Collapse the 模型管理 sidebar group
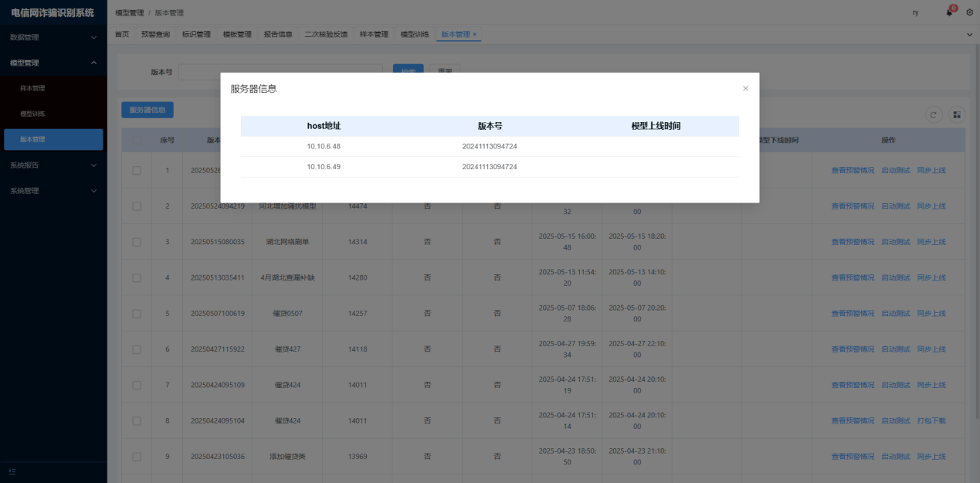This screenshot has height=483, width=980. coord(53,63)
